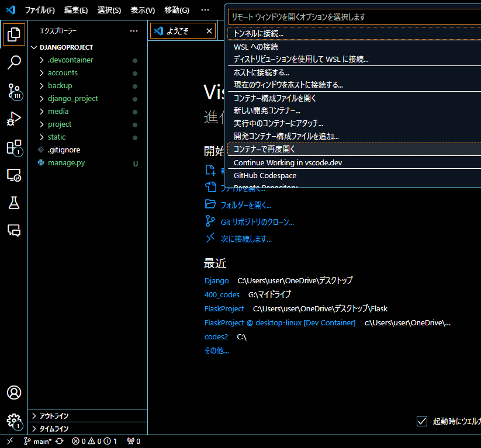Choose GitHub Codespace option
Viewport: 481px width, 448px height.
tap(354, 175)
